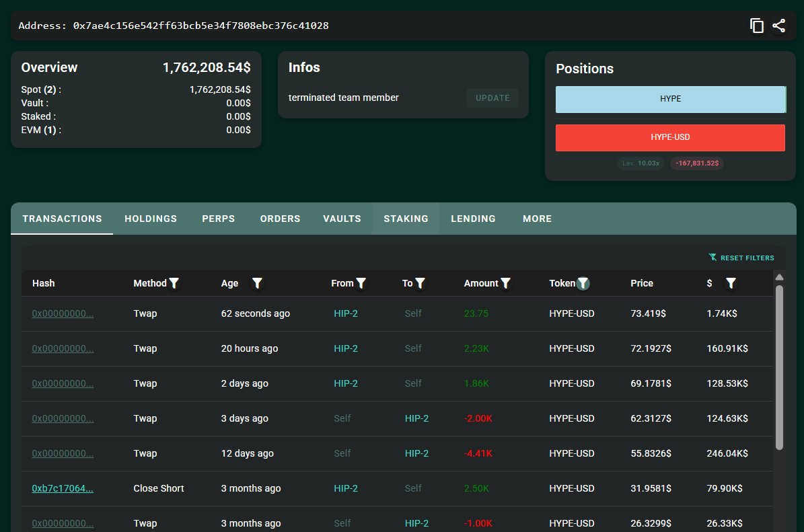Click the 'terminated team member' info text
This screenshot has width=804, height=532.
pos(343,98)
